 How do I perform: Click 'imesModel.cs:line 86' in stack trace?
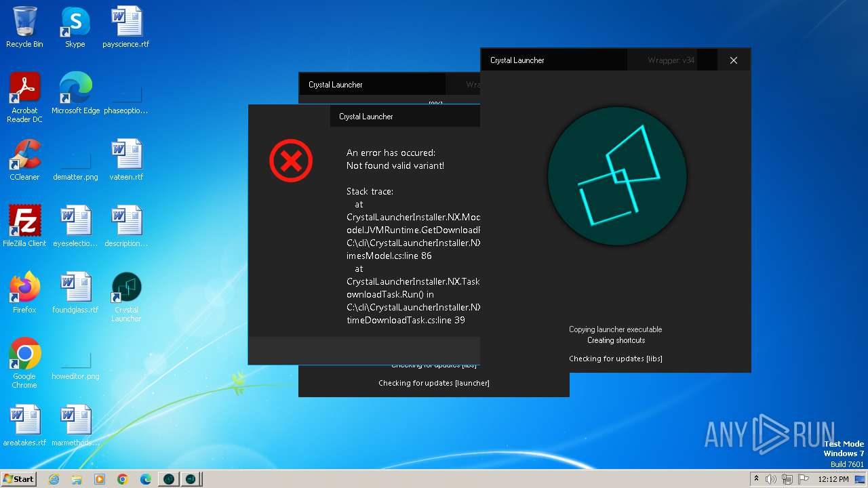point(389,256)
